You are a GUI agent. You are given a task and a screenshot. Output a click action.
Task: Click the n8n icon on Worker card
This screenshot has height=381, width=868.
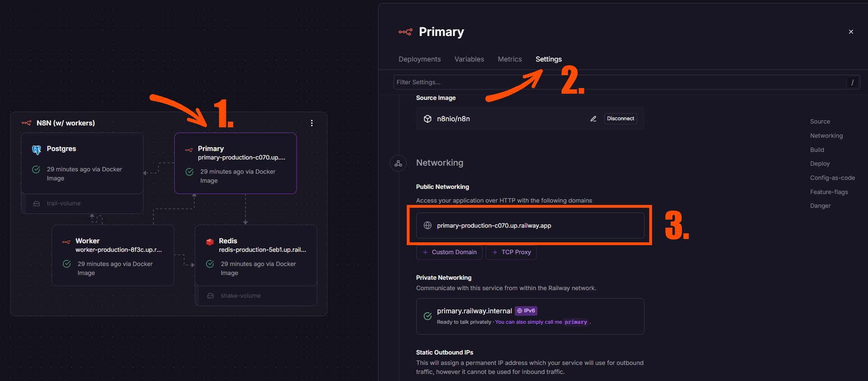point(66,242)
